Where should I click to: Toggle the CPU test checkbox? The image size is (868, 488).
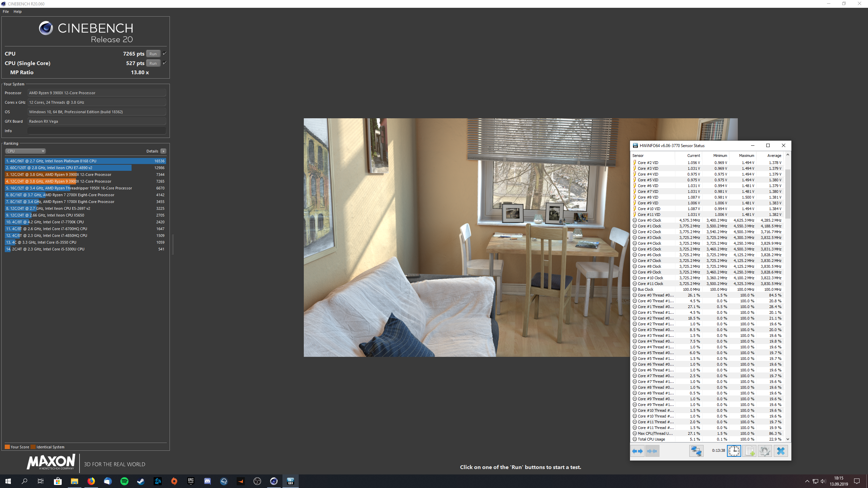[x=164, y=54]
